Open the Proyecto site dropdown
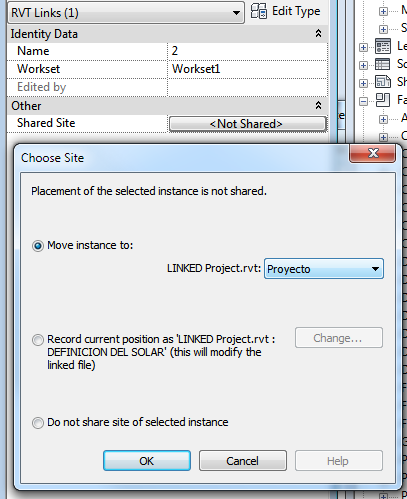The image size is (407, 499). [324, 269]
